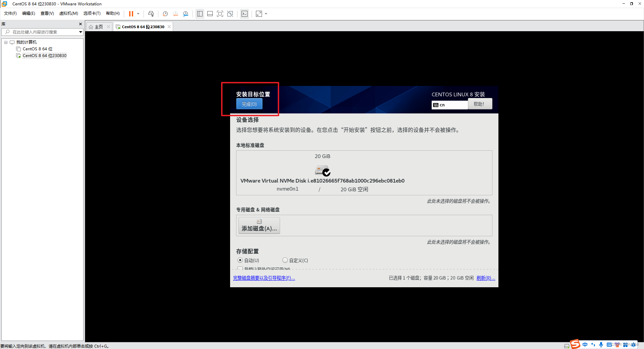The height and width of the screenshot is (349, 644).
Task: Click the Sogou input method logo
Action: click(575, 344)
